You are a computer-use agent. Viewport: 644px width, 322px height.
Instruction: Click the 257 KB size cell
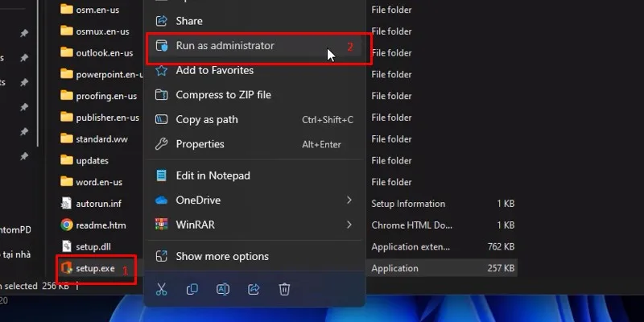click(501, 268)
